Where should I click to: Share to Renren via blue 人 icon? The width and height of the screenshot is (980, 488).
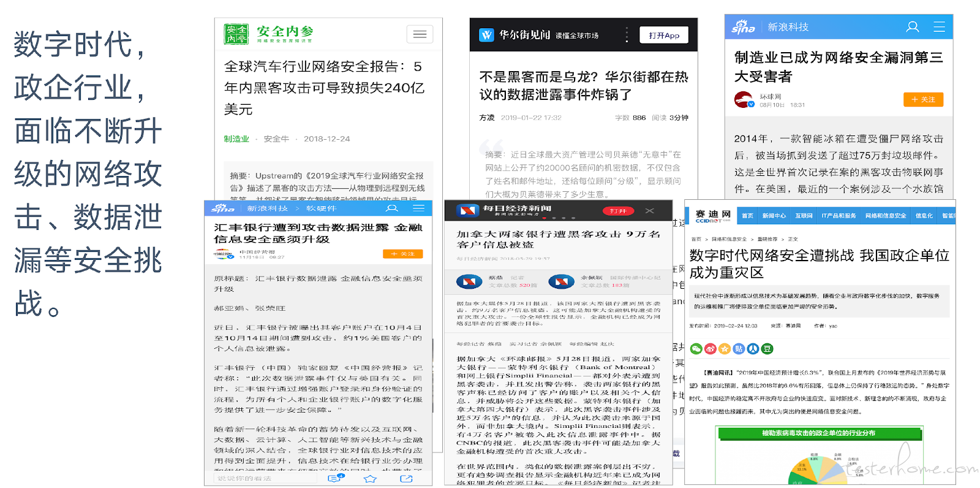[x=753, y=349]
